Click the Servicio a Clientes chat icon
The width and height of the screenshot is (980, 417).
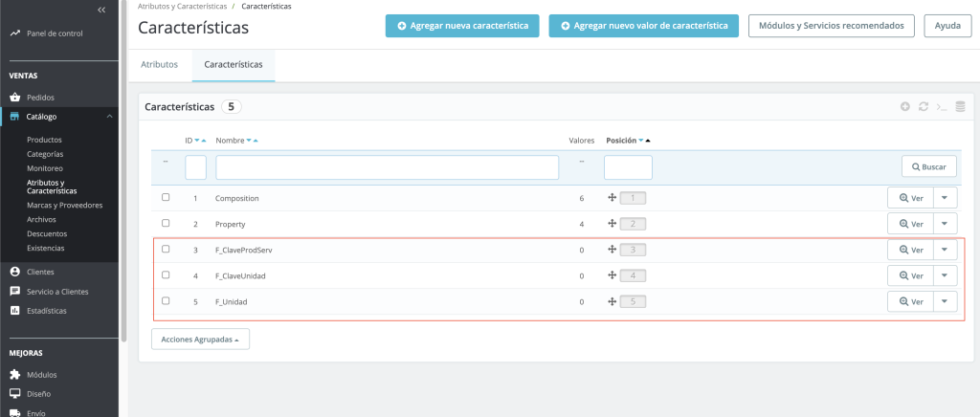click(x=15, y=292)
